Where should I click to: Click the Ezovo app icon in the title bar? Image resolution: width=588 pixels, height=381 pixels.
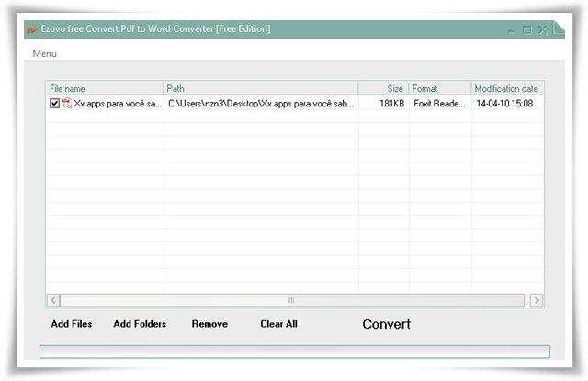coord(32,28)
